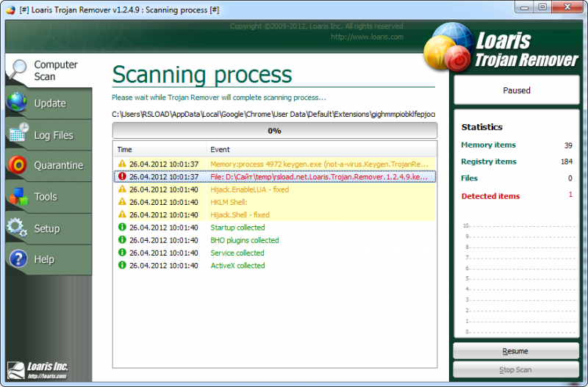Resume the paused scan
588x387 pixels.
point(516,351)
